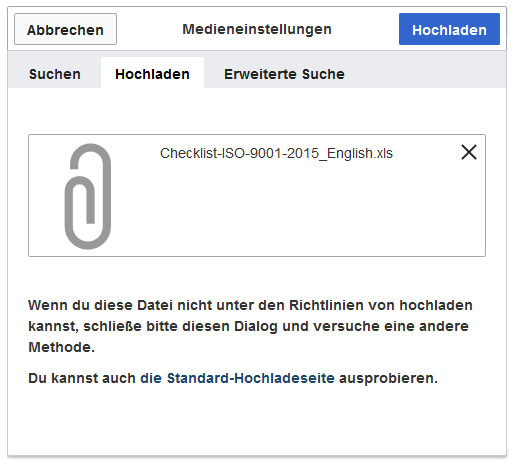This screenshot has height=465, width=517.
Task: Open the Standard-Hochladeseite link
Action: (x=251, y=378)
